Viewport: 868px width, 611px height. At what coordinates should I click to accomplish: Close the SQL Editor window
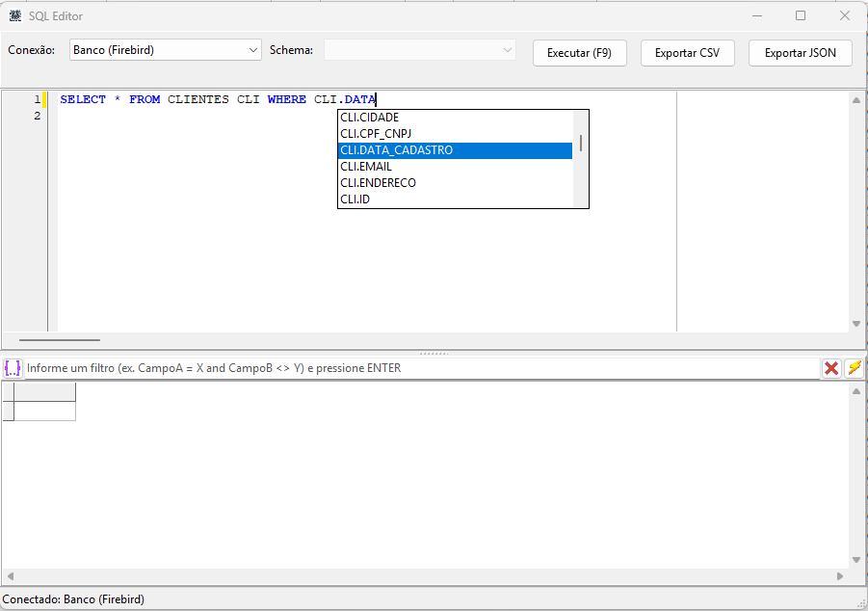(845, 15)
